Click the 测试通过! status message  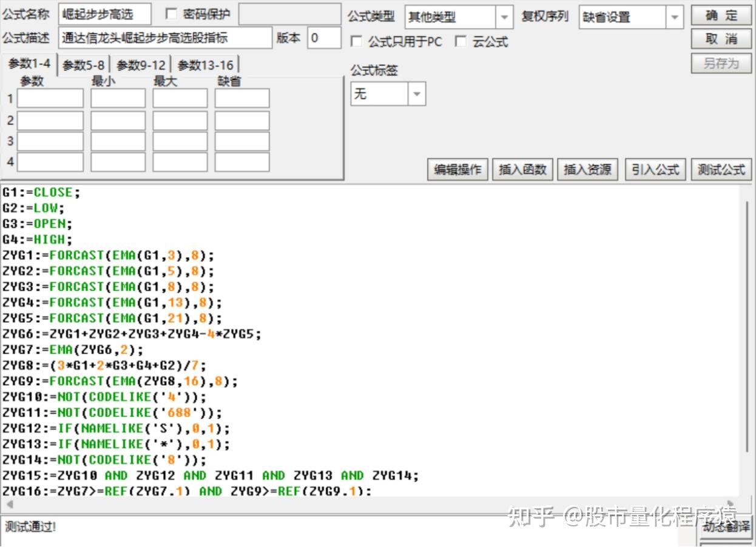(30, 526)
